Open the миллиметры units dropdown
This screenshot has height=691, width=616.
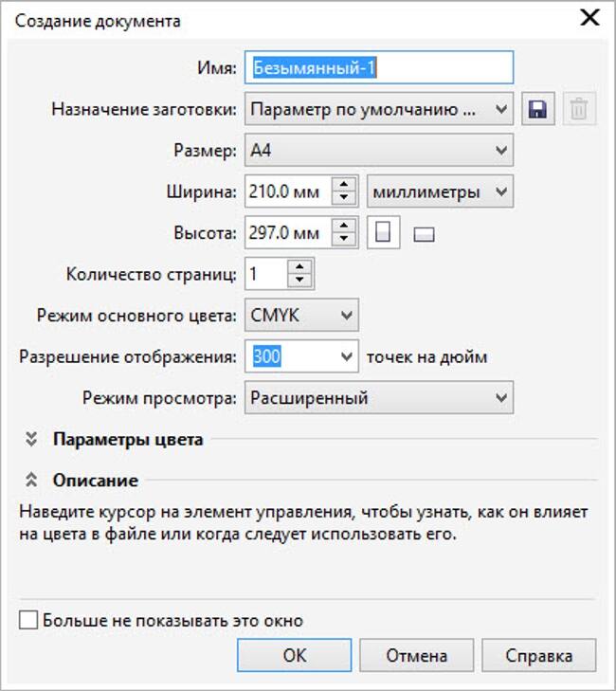(440, 191)
